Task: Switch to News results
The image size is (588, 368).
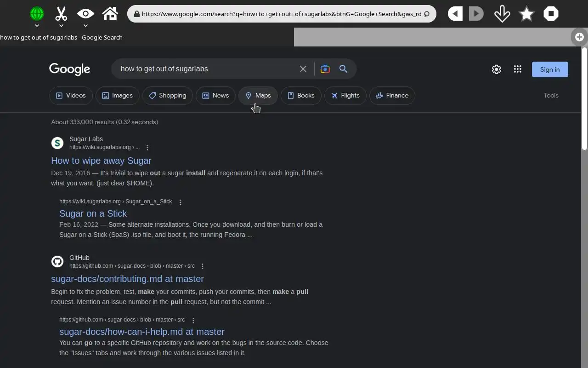Action: pyautogui.click(x=215, y=96)
